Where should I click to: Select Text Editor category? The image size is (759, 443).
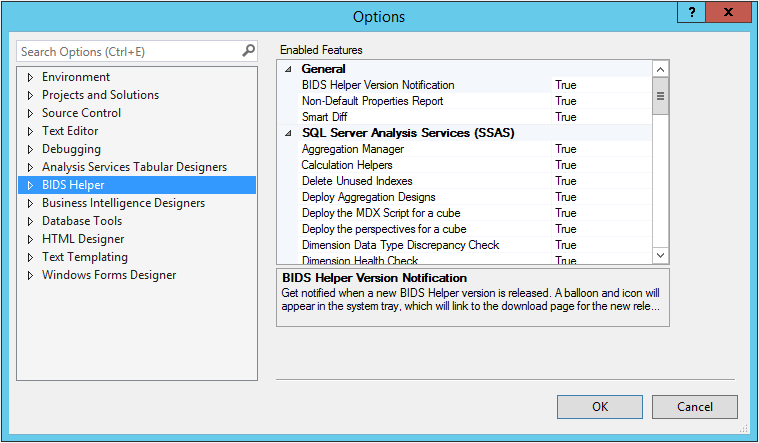coord(70,131)
